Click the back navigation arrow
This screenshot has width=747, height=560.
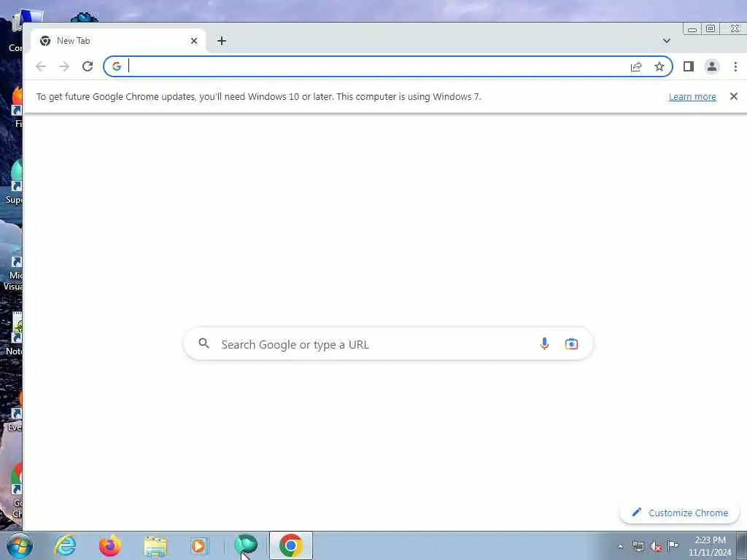pyautogui.click(x=41, y=66)
